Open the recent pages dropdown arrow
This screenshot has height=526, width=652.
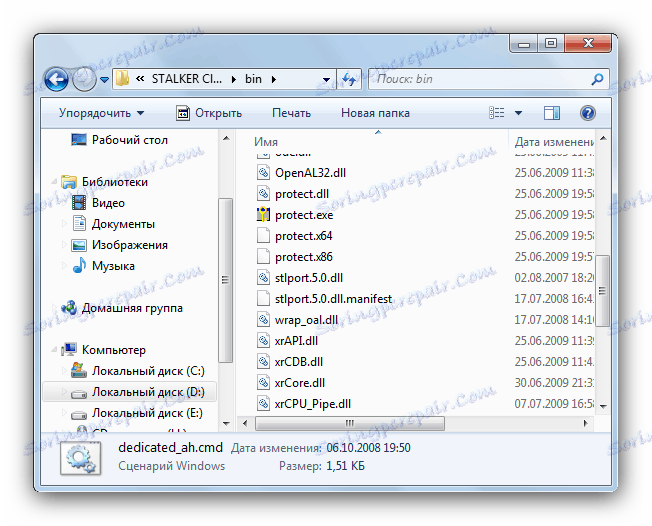(x=104, y=79)
